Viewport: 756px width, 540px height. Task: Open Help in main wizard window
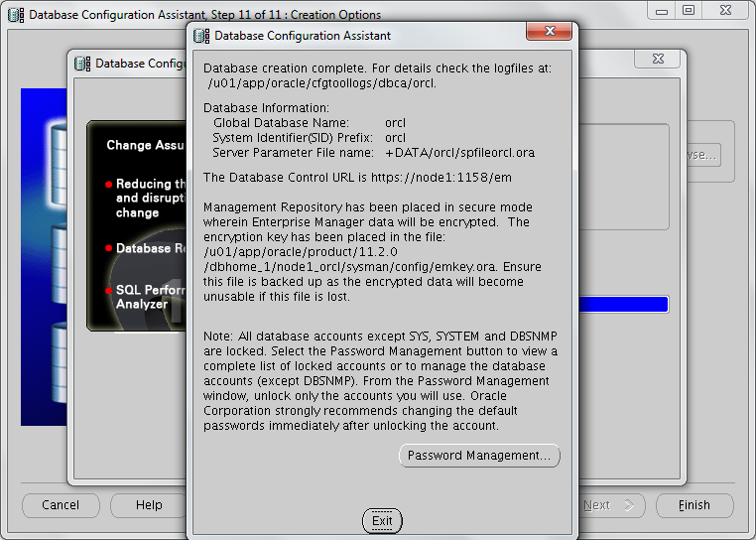click(x=149, y=505)
